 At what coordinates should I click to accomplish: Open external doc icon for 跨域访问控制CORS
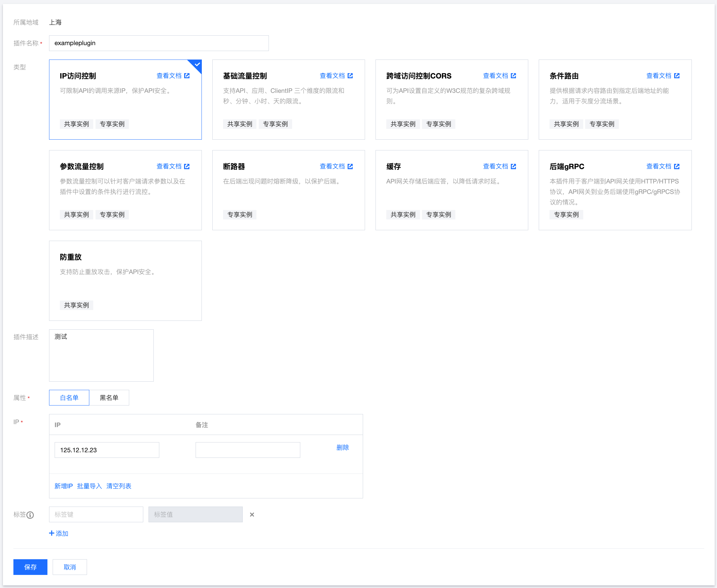(513, 76)
